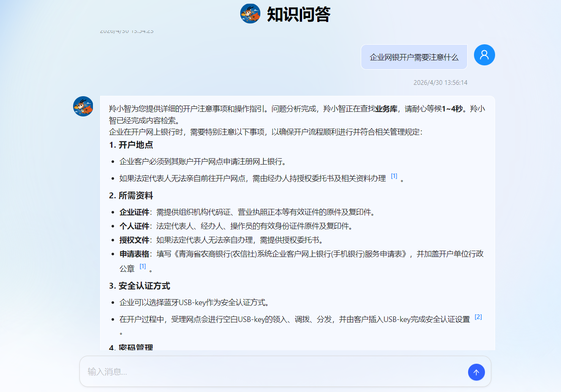
Task: Click the line 企业可以选择蓝牙USB-key作为安全认证方式
Action: pos(195,303)
